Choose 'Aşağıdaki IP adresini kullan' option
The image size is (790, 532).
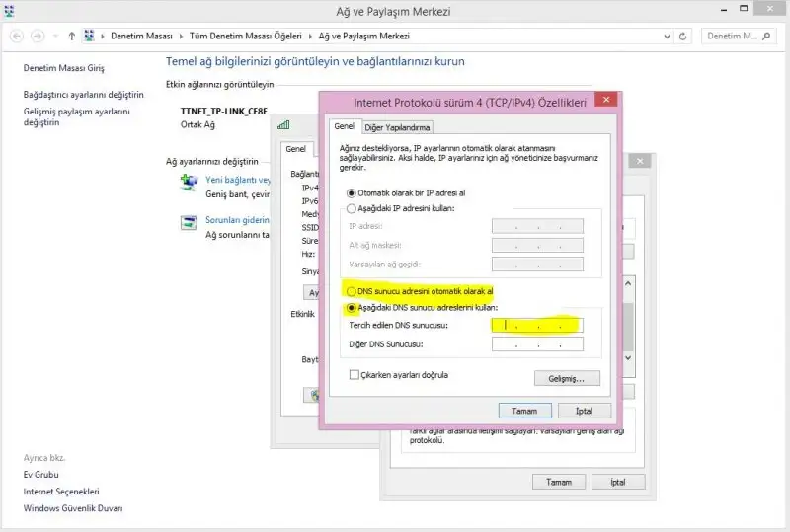[x=351, y=208]
